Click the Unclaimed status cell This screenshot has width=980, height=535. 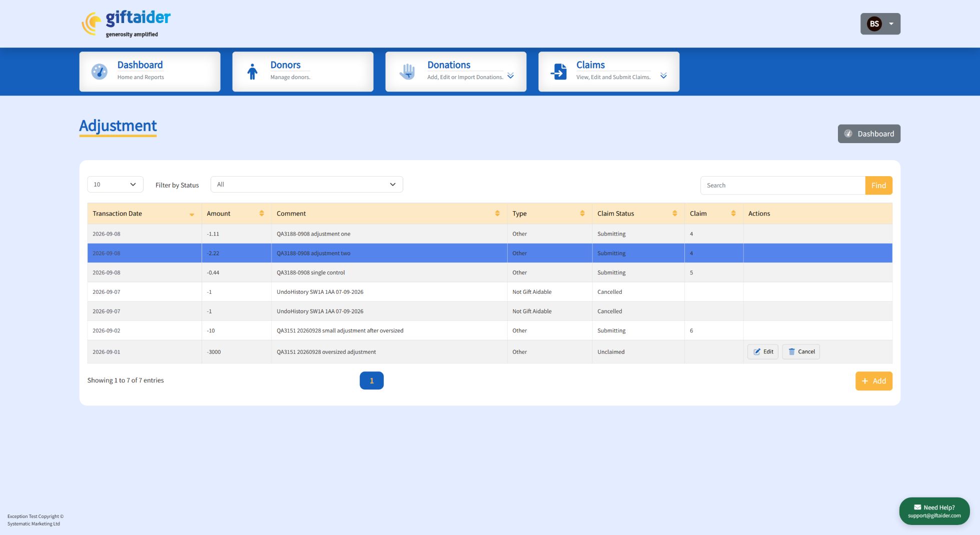click(638, 352)
